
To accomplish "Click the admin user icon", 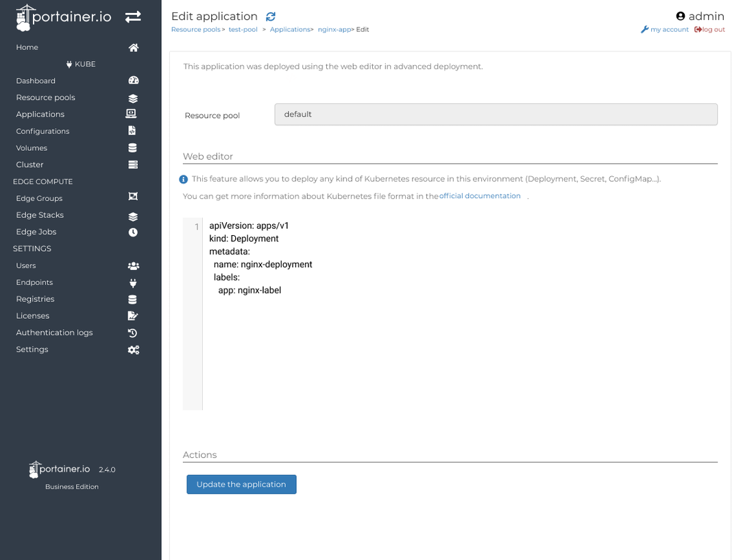I will point(680,15).
